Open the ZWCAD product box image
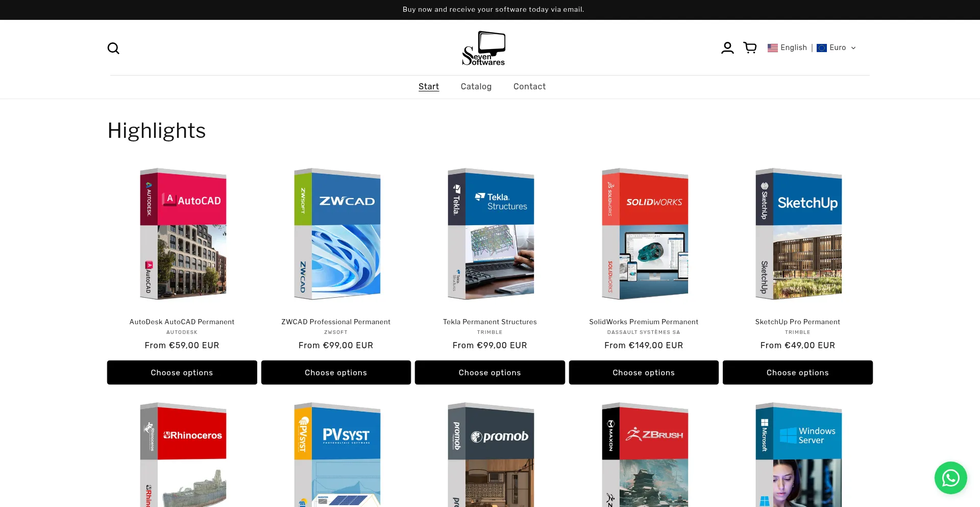Image resolution: width=980 pixels, height=507 pixels. (337, 234)
